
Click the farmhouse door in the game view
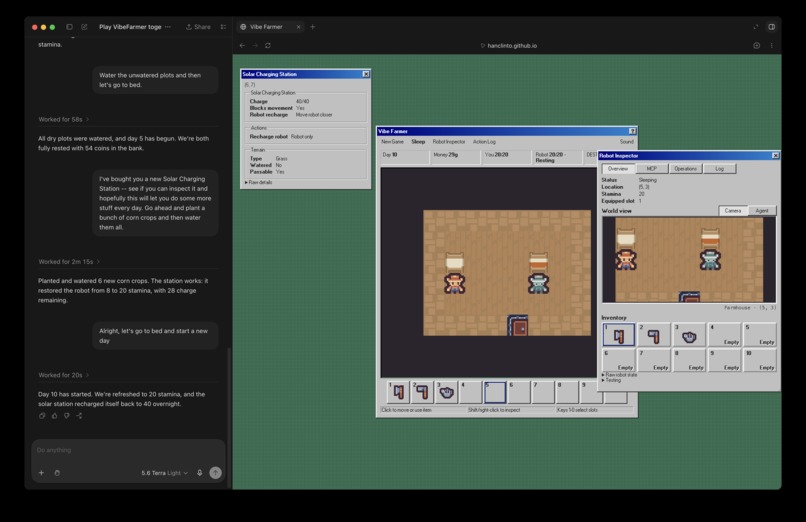point(518,326)
